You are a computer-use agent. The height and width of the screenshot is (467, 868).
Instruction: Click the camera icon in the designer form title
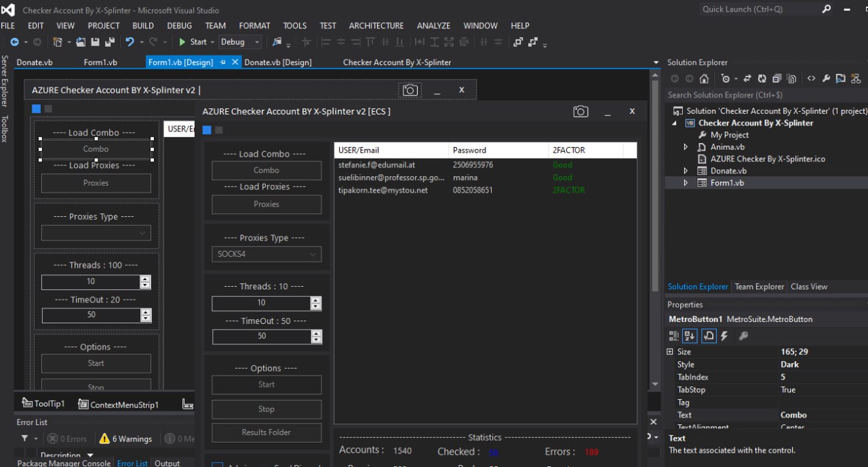click(x=410, y=90)
